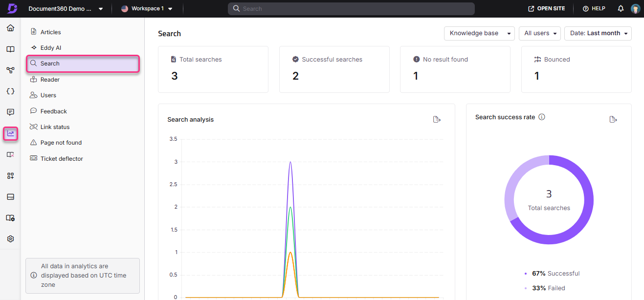Open the widgets grid icon in the sidebar
The height and width of the screenshot is (300, 644).
(x=10, y=175)
